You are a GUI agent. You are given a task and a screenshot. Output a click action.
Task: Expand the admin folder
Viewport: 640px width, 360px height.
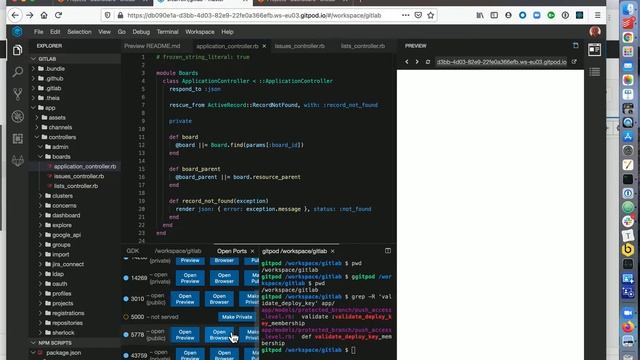[40, 147]
